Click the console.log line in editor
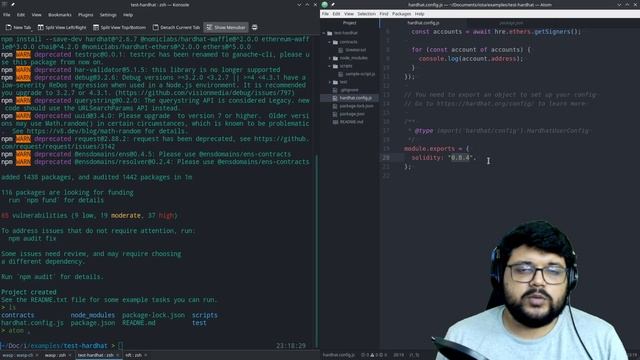The width and height of the screenshot is (640, 360). point(471,59)
